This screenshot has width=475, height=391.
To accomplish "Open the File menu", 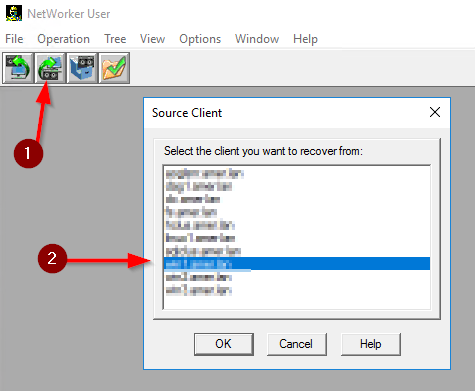I will pyautogui.click(x=14, y=39).
